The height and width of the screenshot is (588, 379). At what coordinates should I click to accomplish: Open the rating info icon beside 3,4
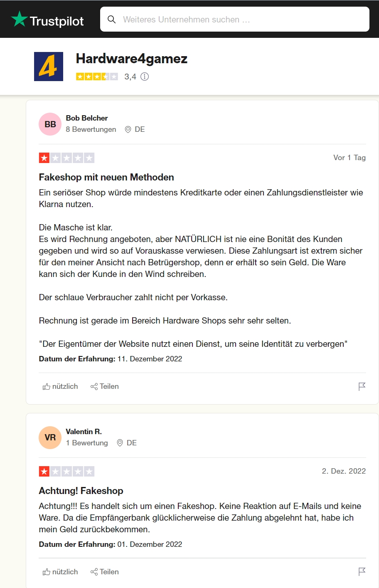pos(145,77)
